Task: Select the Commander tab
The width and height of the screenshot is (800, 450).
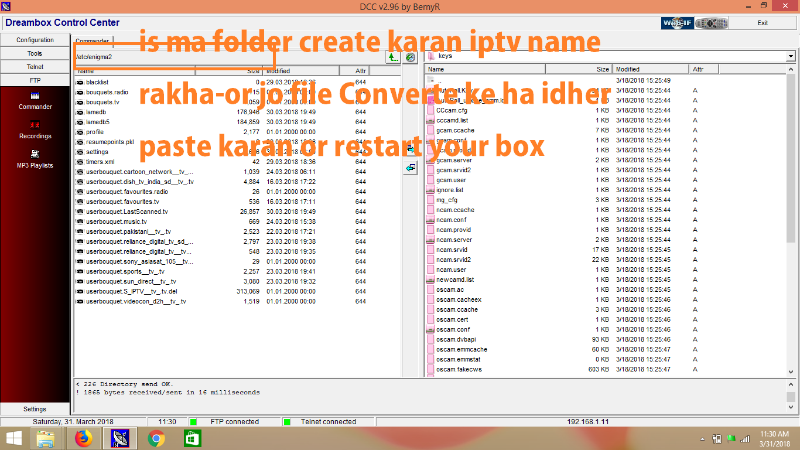Action: (x=93, y=41)
